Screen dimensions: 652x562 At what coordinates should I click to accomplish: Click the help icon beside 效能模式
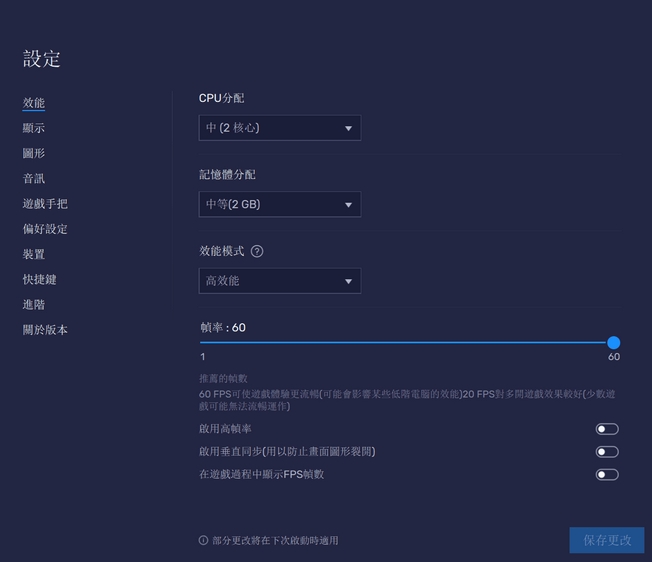pyautogui.click(x=257, y=251)
